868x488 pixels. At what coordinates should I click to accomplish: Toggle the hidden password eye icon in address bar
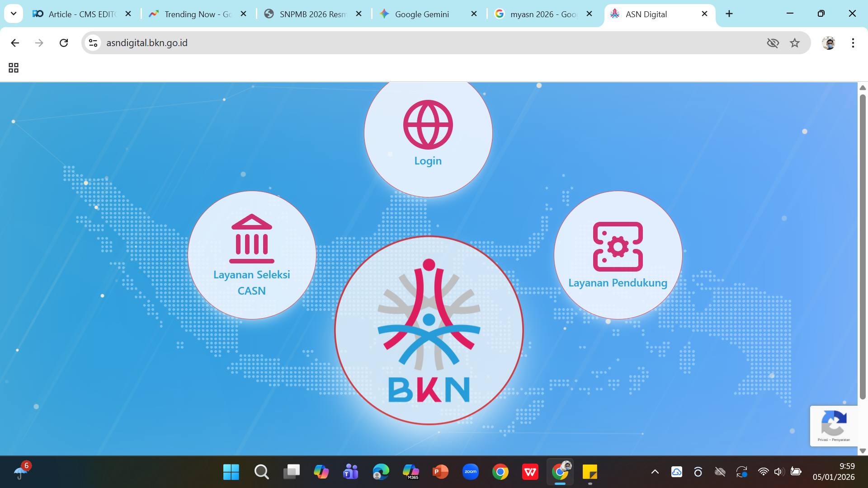click(x=773, y=43)
